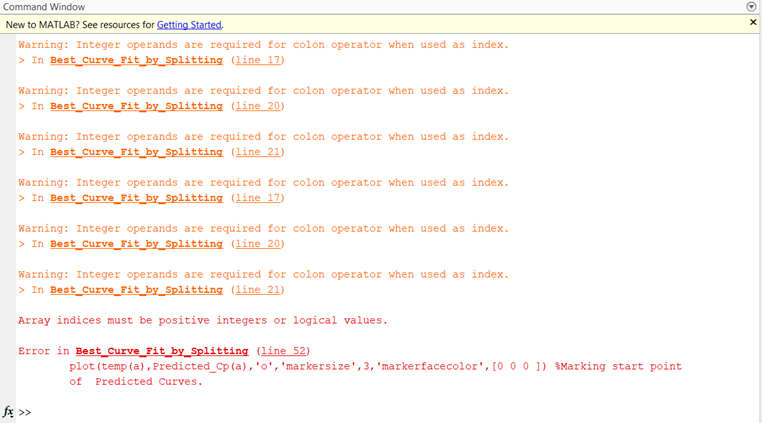Close the New to MATLAB banner
The width and height of the screenshot is (762, 423).
(753, 22)
